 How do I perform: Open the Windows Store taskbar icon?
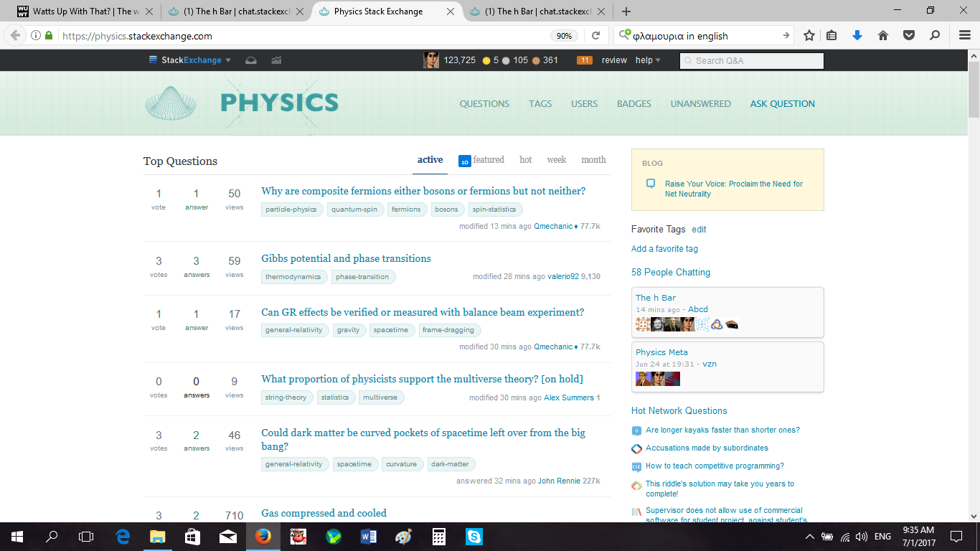pyautogui.click(x=192, y=536)
